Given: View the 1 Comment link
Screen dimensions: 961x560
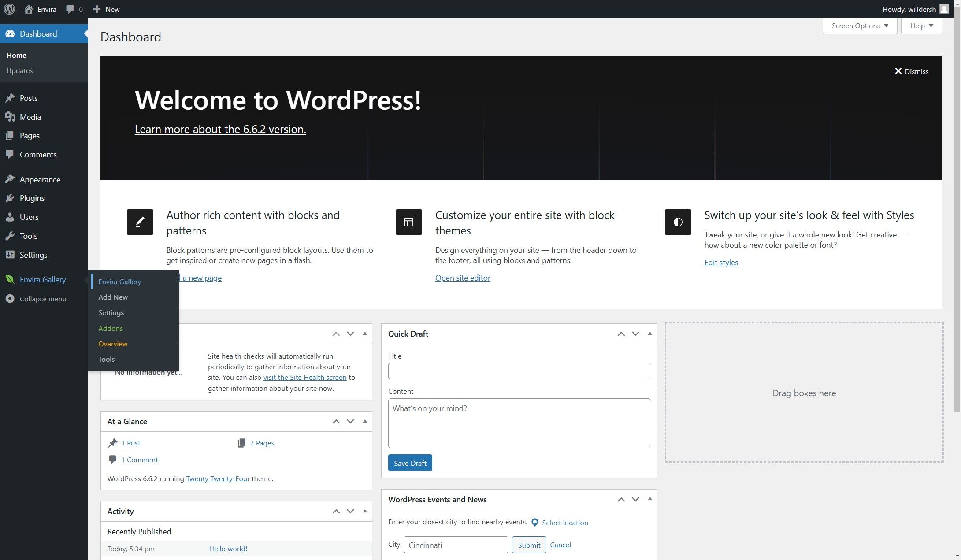Looking at the screenshot, I should click(x=139, y=460).
